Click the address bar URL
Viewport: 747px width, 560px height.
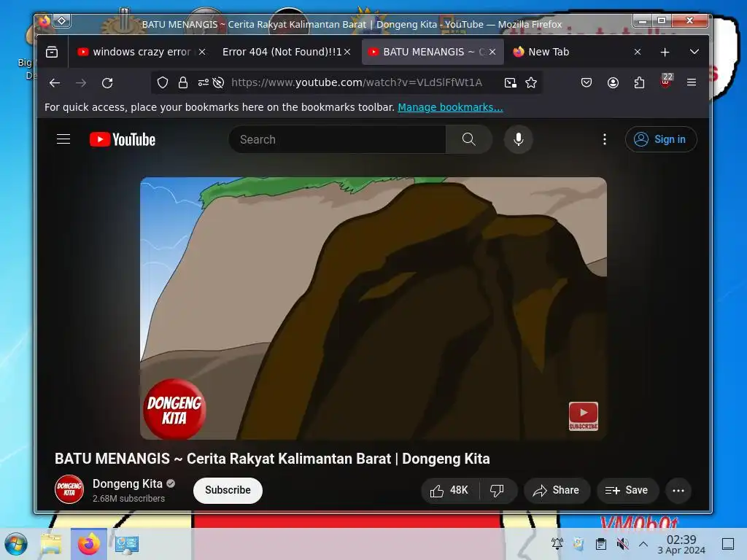[356, 83]
